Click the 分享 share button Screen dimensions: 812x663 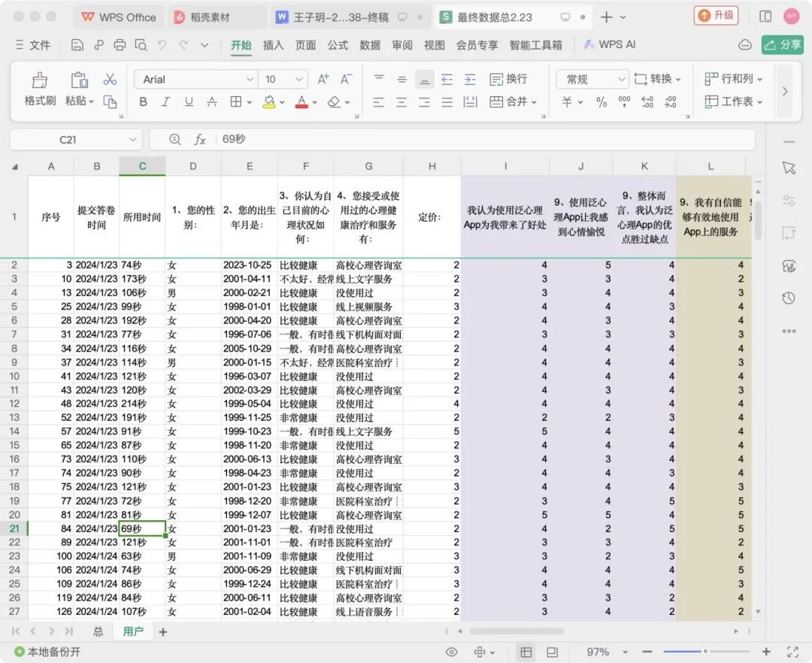(x=782, y=45)
